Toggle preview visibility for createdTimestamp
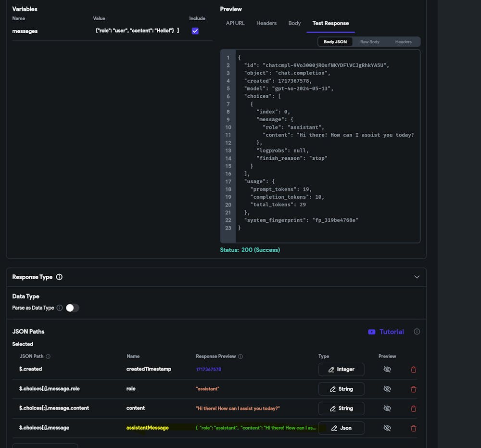Screen dimensions: 481x448 point(387,370)
